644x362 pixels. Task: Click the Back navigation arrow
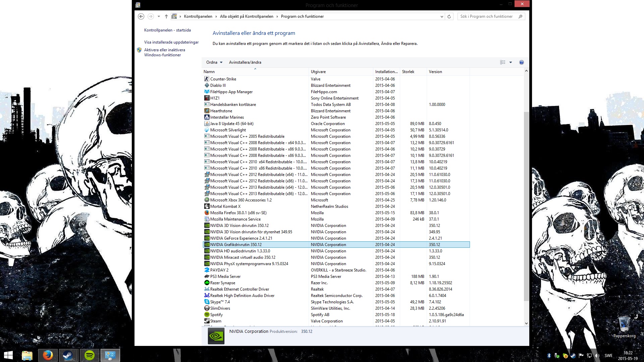(x=141, y=16)
